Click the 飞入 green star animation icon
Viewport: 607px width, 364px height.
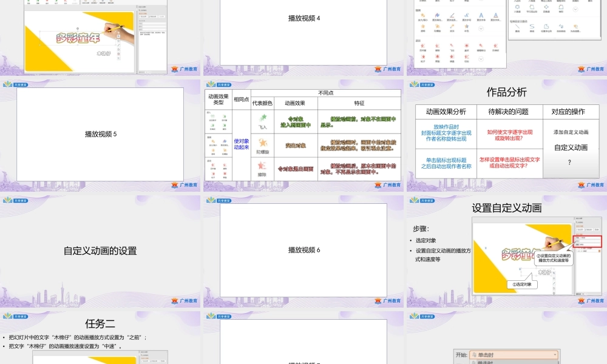[263, 118]
